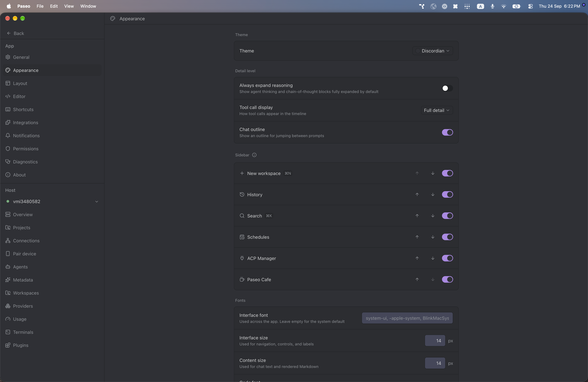This screenshot has width=588, height=382.
Task: Open Permissions settings
Action: pyautogui.click(x=52, y=149)
